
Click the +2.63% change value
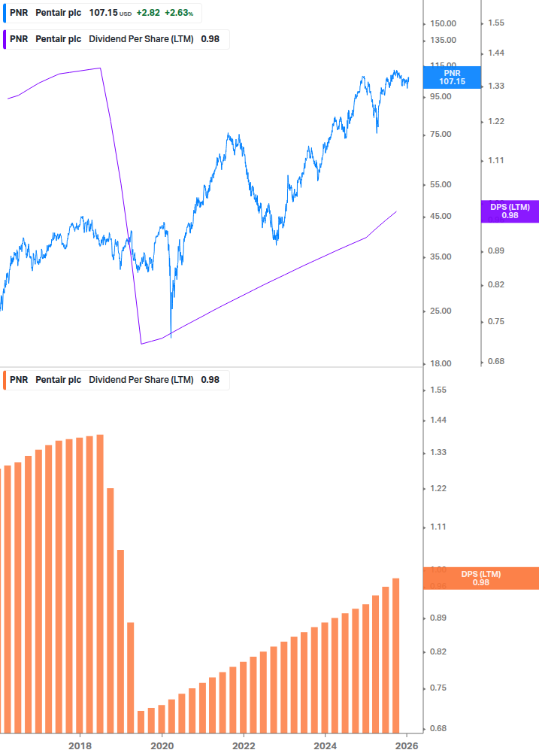pos(179,13)
